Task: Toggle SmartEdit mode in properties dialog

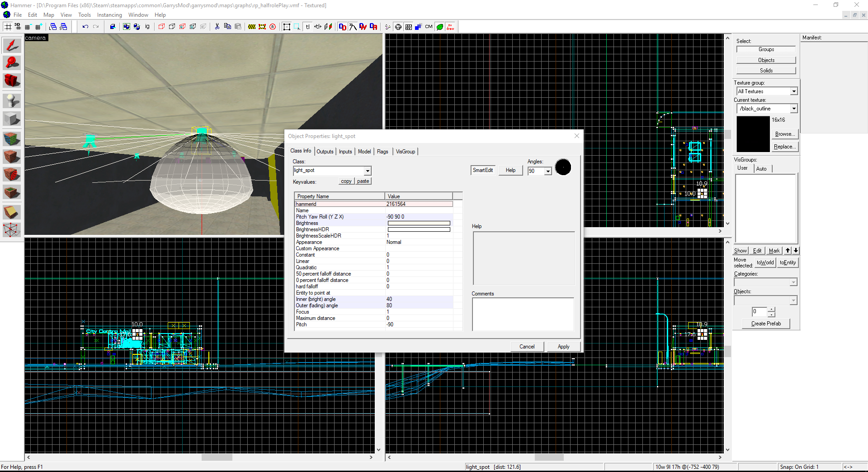Action: 483,170
